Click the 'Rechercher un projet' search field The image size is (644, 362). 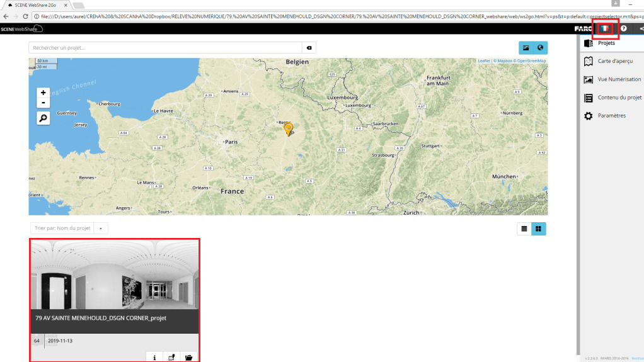[x=165, y=48]
